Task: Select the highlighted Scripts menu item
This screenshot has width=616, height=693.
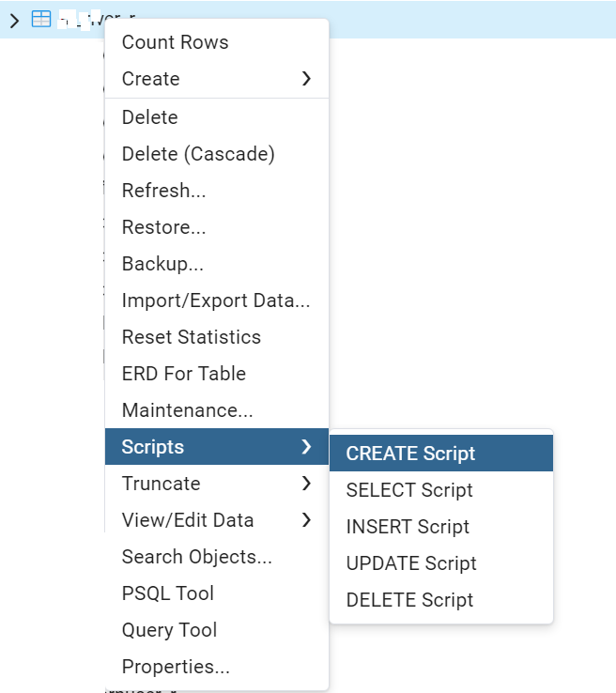Action: click(x=217, y=446)
